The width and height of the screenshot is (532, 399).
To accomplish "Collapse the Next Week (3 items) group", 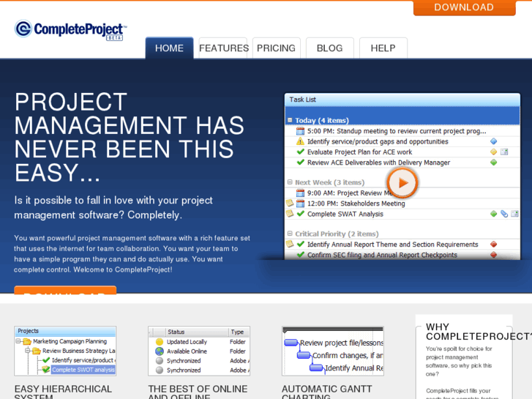I will tap(290, 182).
